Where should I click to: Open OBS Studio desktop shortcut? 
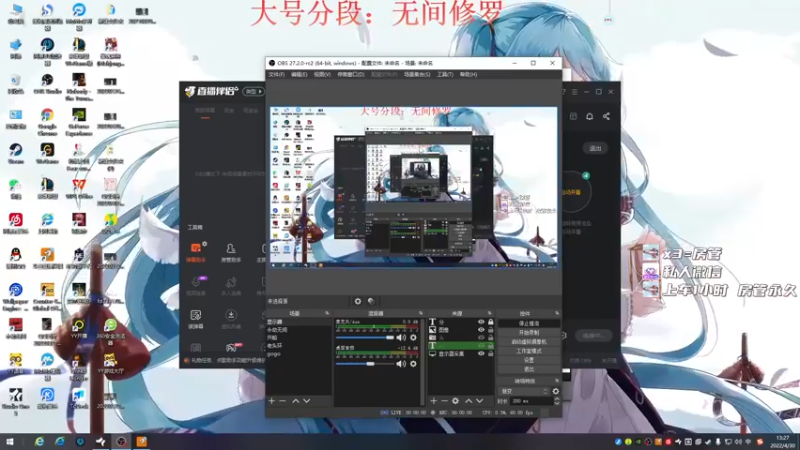[47, 84]
